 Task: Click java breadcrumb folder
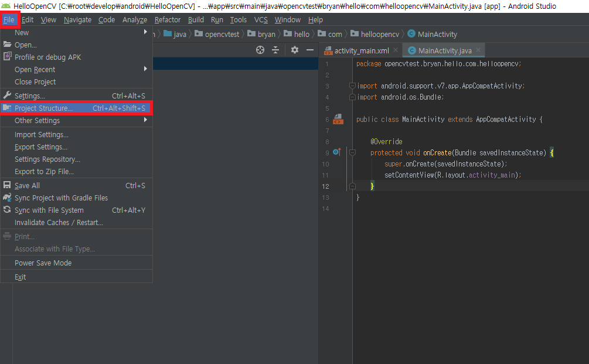pyautogui.click(x=175, y=34)
